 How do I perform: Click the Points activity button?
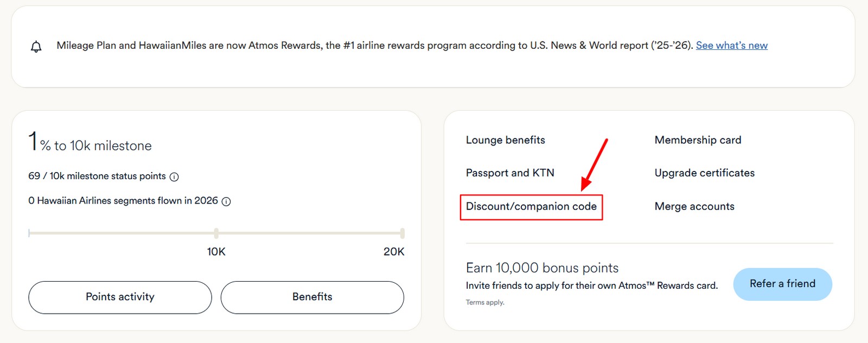point(119,297)
